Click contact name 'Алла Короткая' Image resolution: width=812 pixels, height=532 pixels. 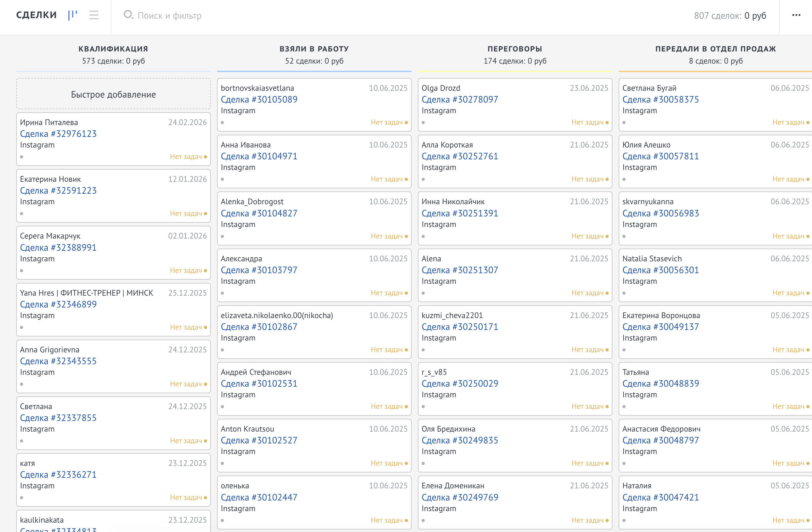click(x=447, y=145)
